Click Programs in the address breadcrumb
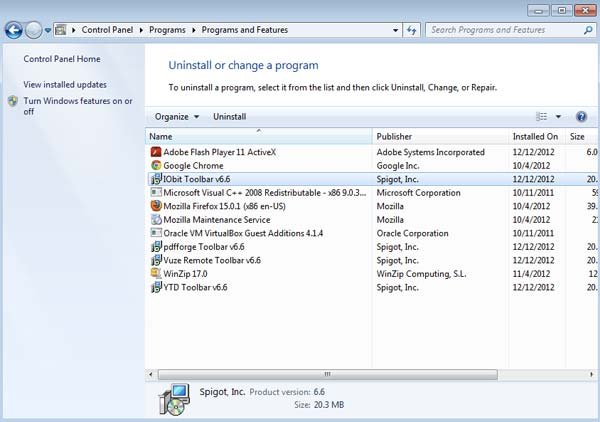This screenshot has height=422, width=600. point(168,30)
